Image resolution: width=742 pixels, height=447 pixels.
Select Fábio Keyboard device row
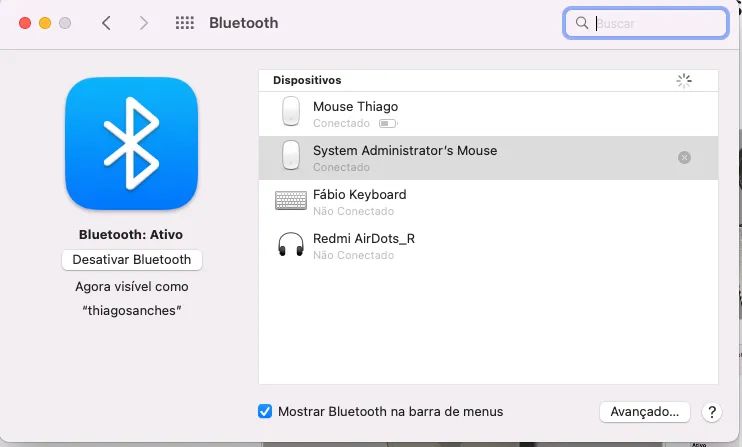[x=488, y=202]
